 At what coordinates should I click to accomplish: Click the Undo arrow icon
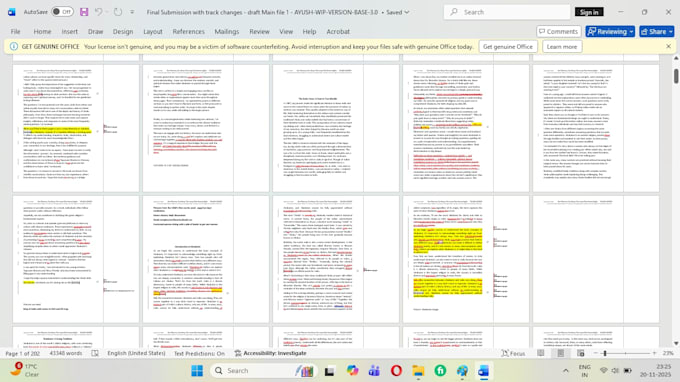[x=98, y=12]
